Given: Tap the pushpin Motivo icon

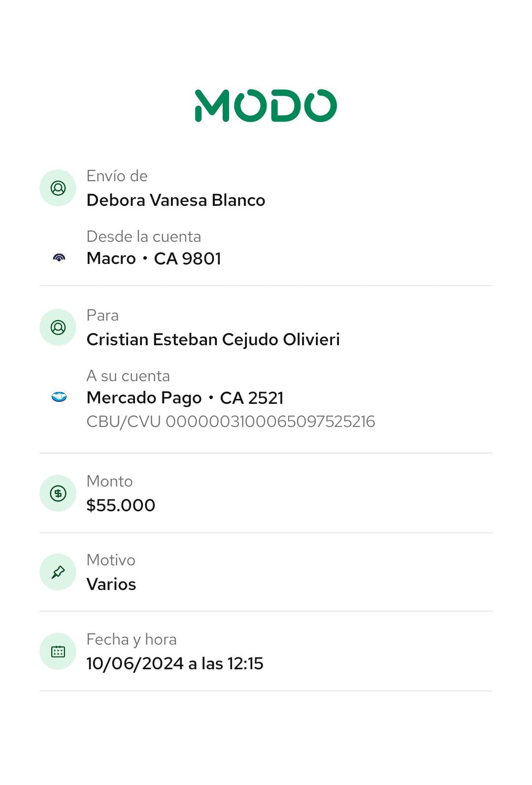Looking at the screenshot, I should point(58,572).
